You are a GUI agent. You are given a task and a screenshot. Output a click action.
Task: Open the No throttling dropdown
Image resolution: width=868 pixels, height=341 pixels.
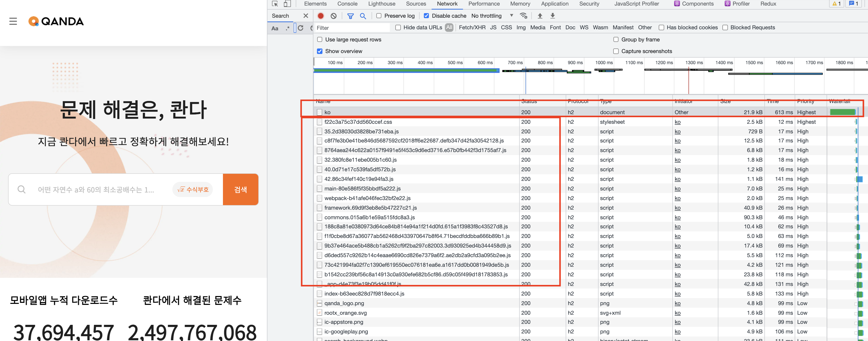[492, 16]
